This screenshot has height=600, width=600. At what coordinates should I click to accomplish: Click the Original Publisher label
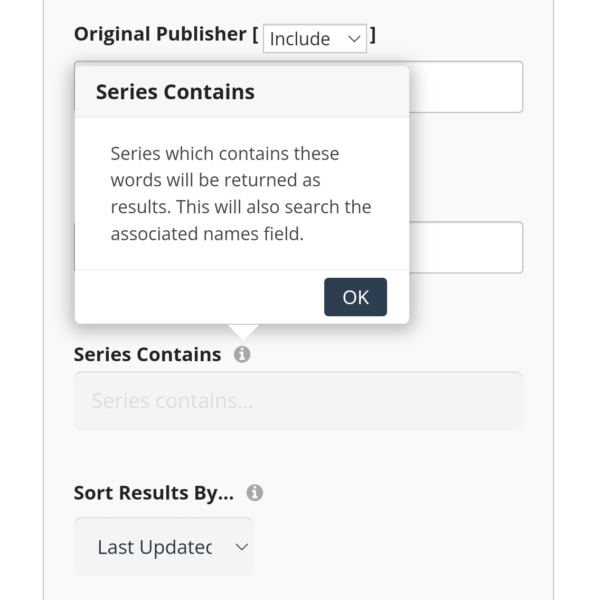159,34
